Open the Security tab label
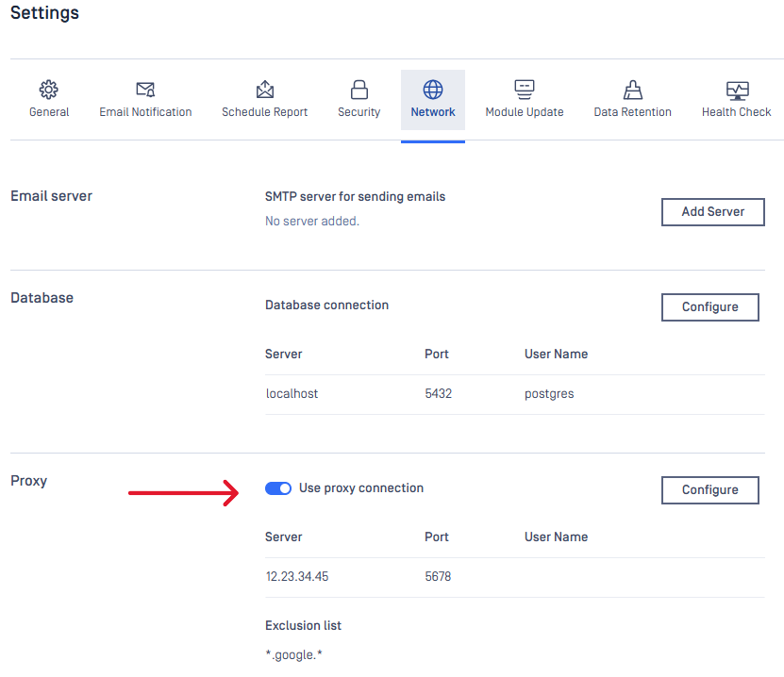The width and height of the screenshot is (784, 677). 359,112
